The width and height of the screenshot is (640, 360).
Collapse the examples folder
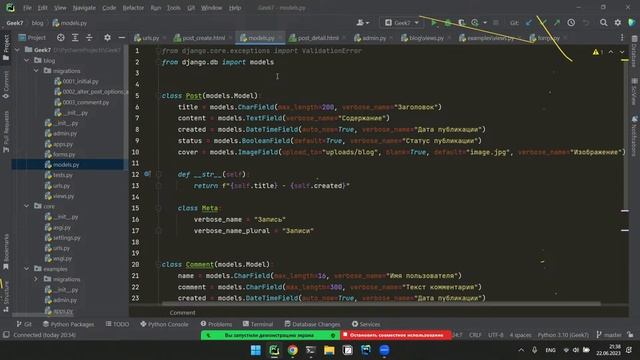click(x=27, y=269)
